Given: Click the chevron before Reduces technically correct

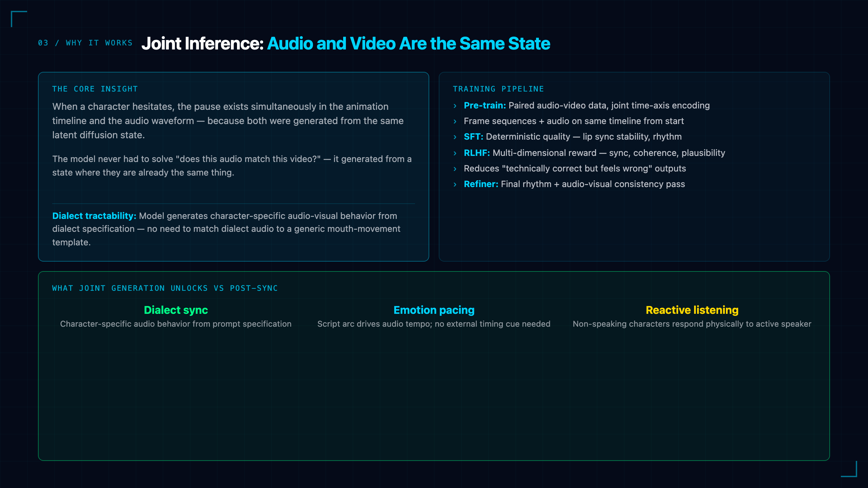Looking at the screenshot, I should tap(455, 169).
